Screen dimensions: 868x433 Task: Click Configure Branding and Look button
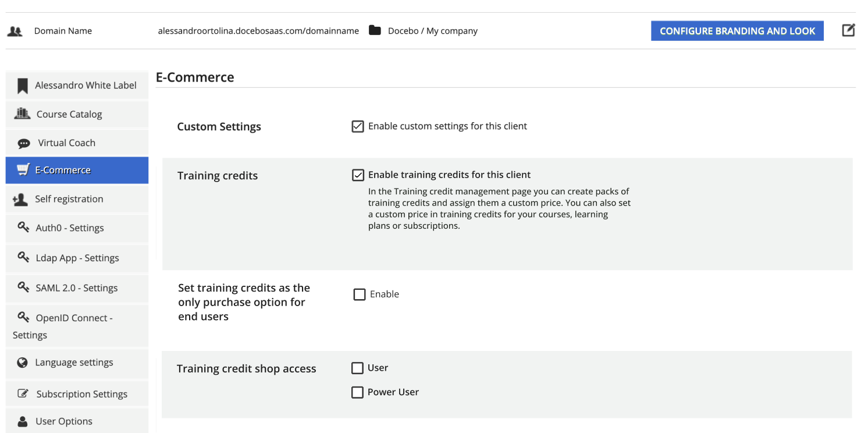point(737,31)
